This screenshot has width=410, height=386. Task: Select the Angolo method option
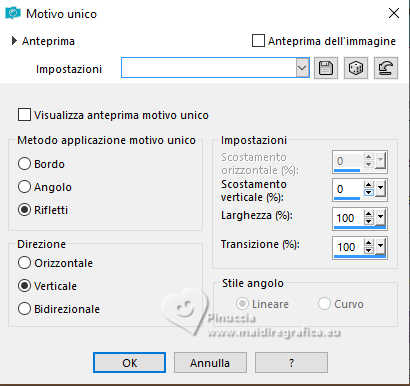tap(24, 187)
